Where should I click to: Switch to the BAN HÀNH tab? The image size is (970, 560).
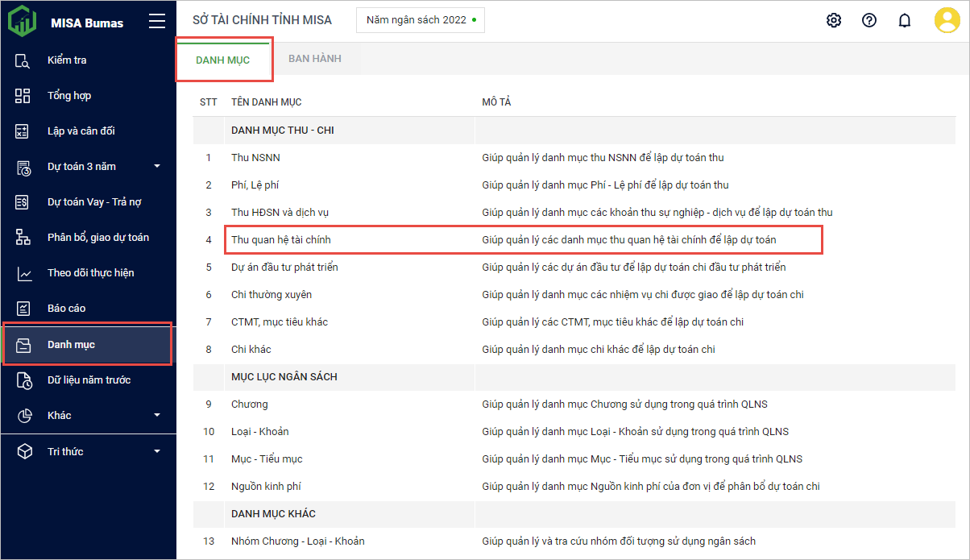315,59
